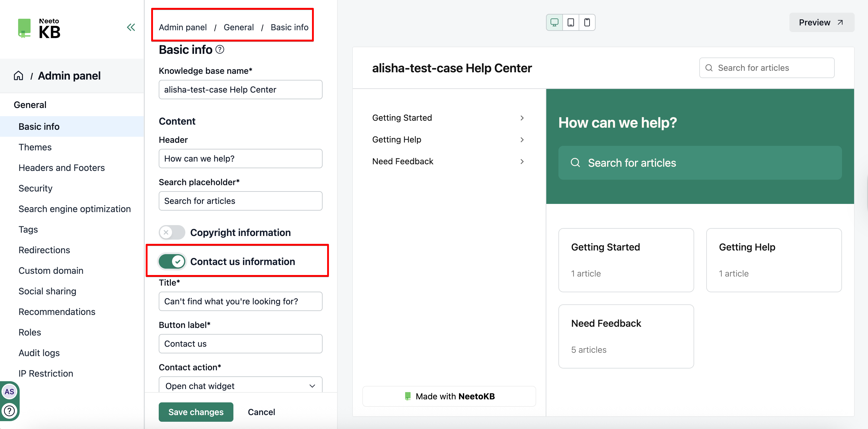
Task: Click Basic info in the breadcrumb
Action: coord(289,27)
